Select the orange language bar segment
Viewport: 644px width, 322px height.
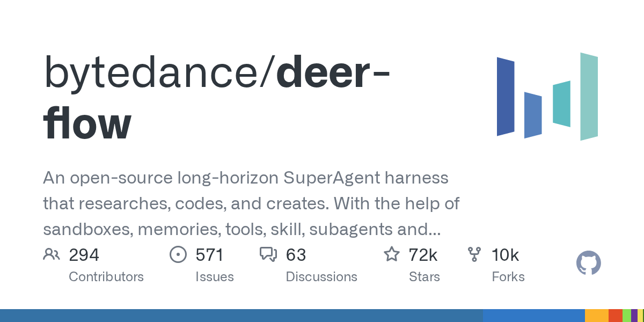pos(596,316)
